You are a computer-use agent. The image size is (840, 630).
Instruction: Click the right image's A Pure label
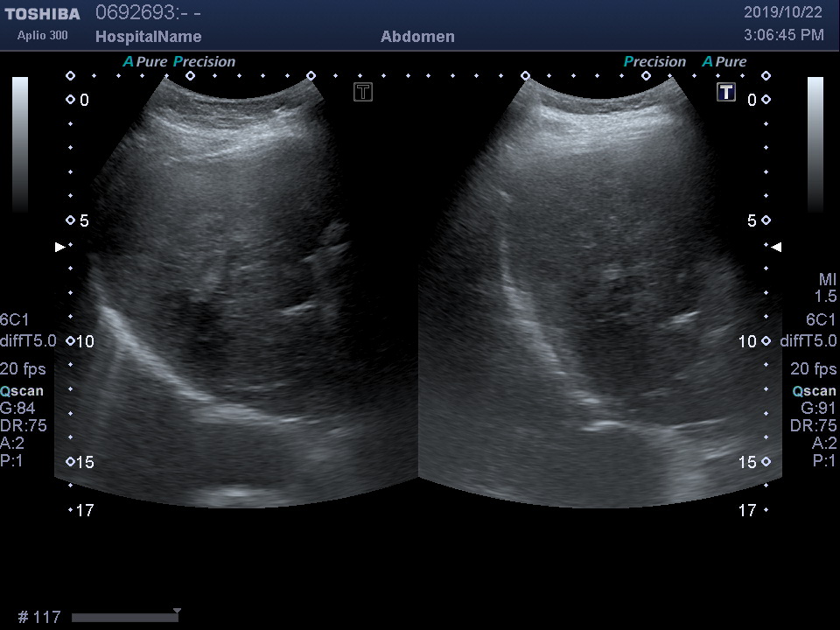point(724,61)
